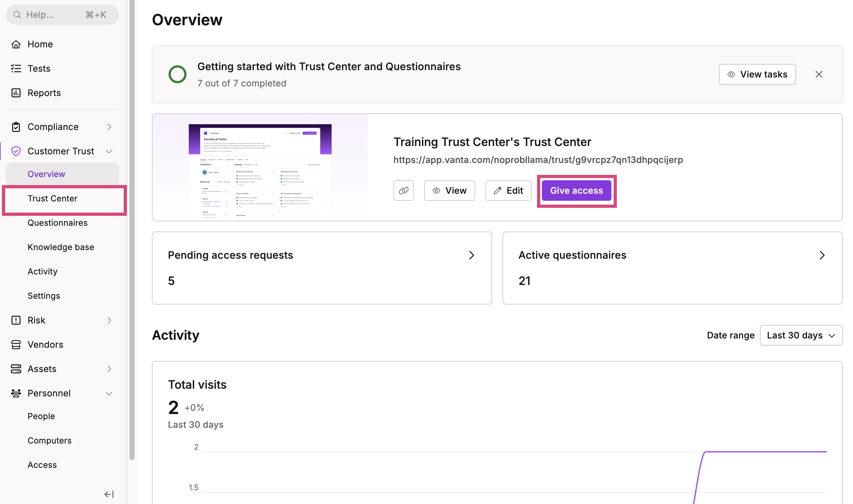Click the pending requests count '5'
Image resolution: width=853 pixels, height=504 pixels.
point(171,281)
